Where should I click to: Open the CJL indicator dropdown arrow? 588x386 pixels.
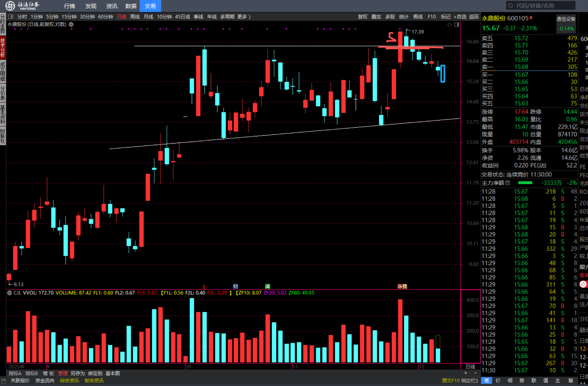(10, 293)
